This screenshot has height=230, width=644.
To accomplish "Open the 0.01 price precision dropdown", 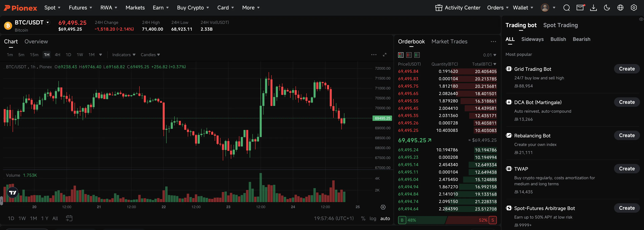I will pos(490,55).
